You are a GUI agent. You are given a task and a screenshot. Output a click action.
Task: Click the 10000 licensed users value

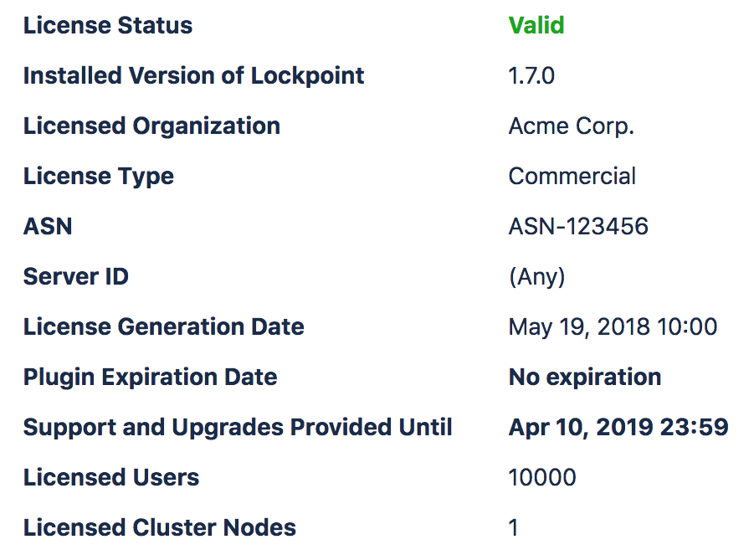pyautogui.click(x=542, y=477)
